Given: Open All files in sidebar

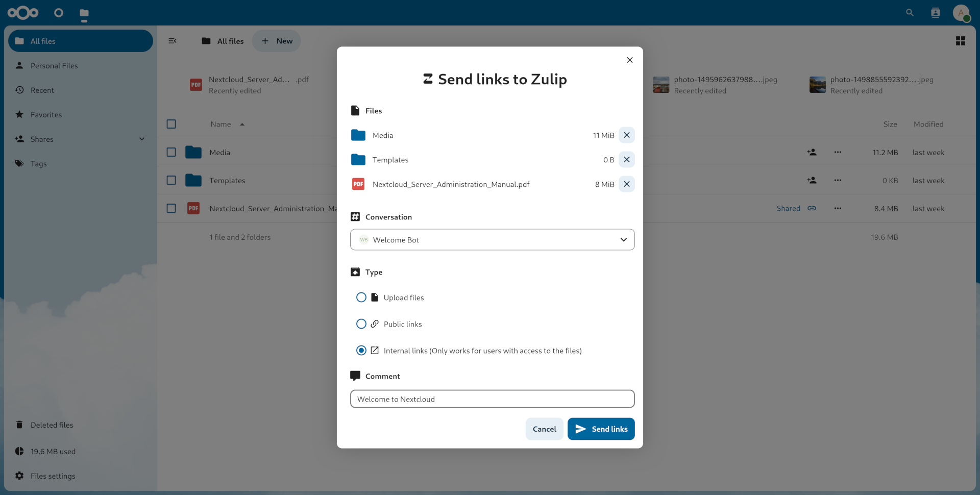Looking at the screenshot, I should coord(81,41).
